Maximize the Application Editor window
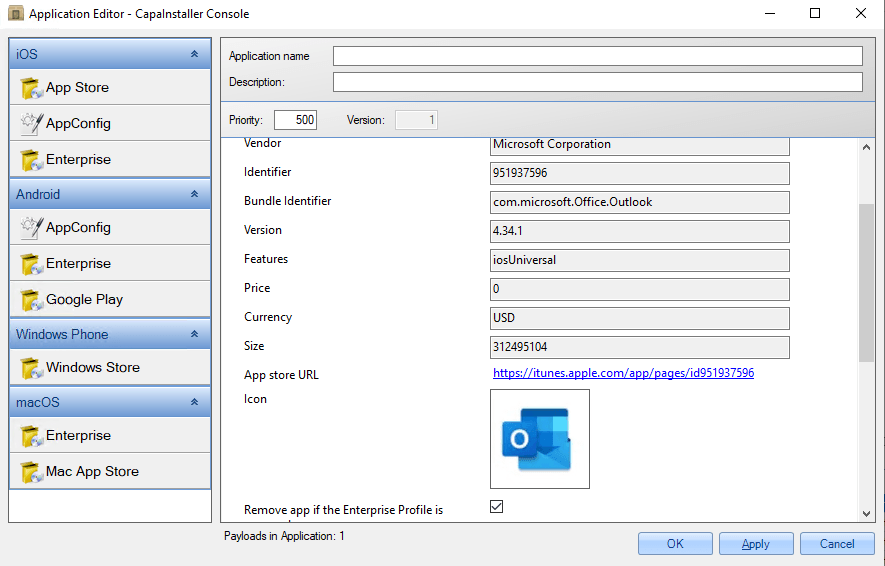Viewport: 885px width, 566px height. point(815,13)
